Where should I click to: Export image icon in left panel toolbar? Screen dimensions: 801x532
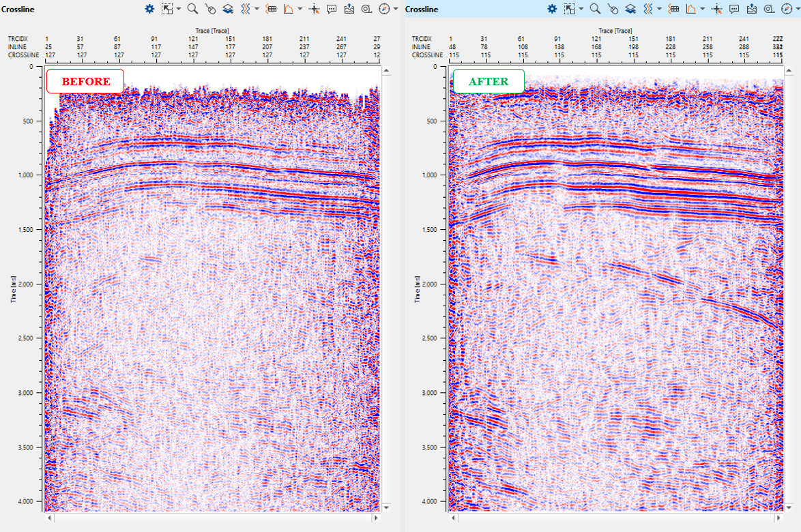[x=349, y=9]
